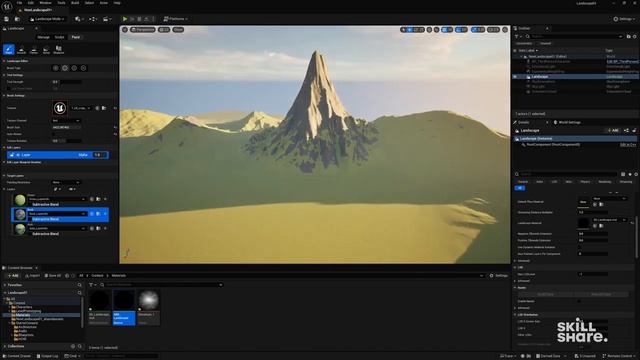Click Save All in Content Browser
640x360 pixels.
(x=53, y=276)
